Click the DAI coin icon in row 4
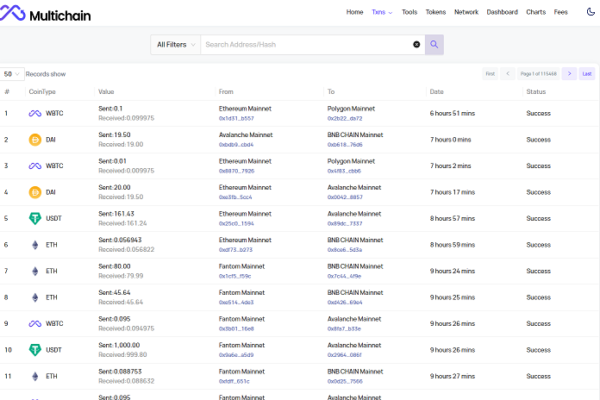 (x=35, y=192)
